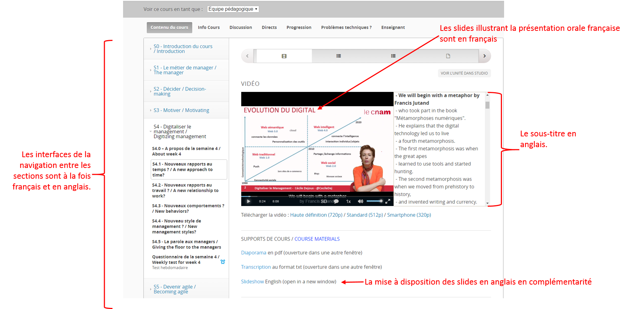644x309 pixels.
Task: Open S4.5 - La parole aux managers
Action: 189,244
